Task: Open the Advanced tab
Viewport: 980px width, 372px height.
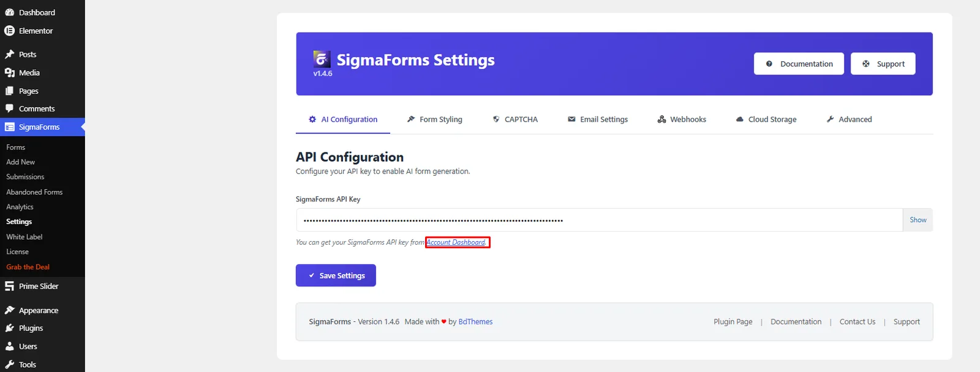Action: (849, 119)
